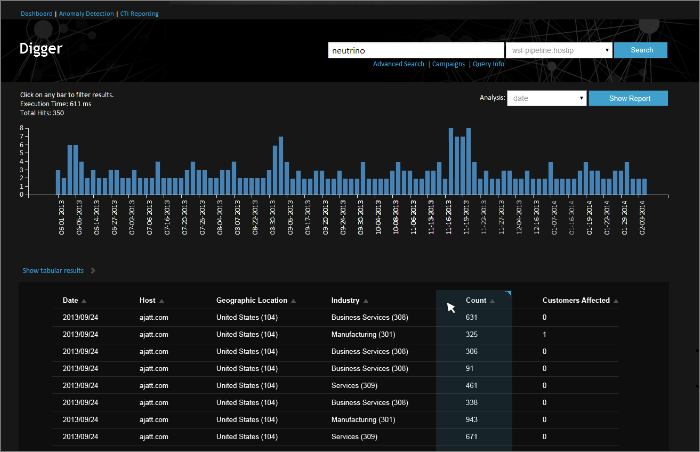The width and height of the screenshot is (700, 452).
Task: Sort by Count column arrow
Action: 492,301
